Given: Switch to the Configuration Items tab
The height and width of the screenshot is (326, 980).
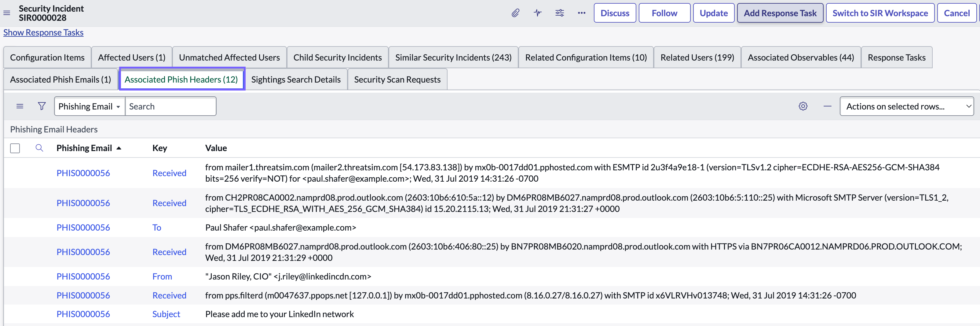Looking at the screenshot, I should (x=47, y=57).
